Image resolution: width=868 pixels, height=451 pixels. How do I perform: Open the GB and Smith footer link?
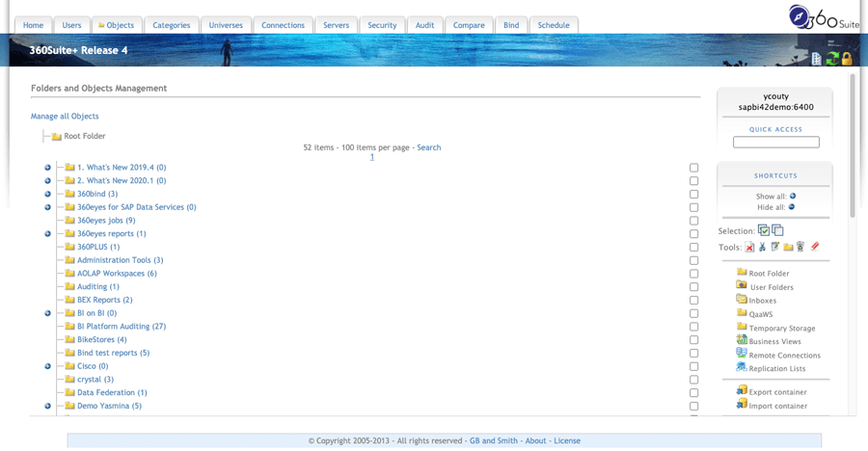494,440
